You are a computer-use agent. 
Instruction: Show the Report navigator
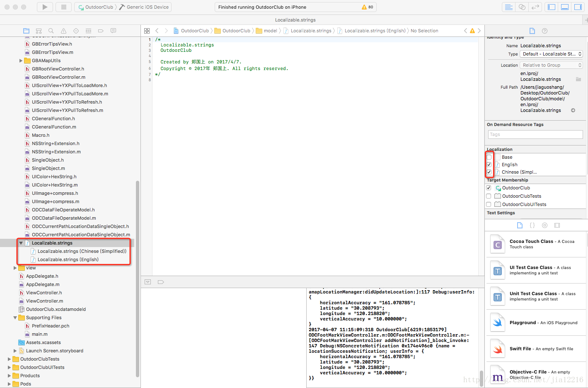tap(113, 31)
